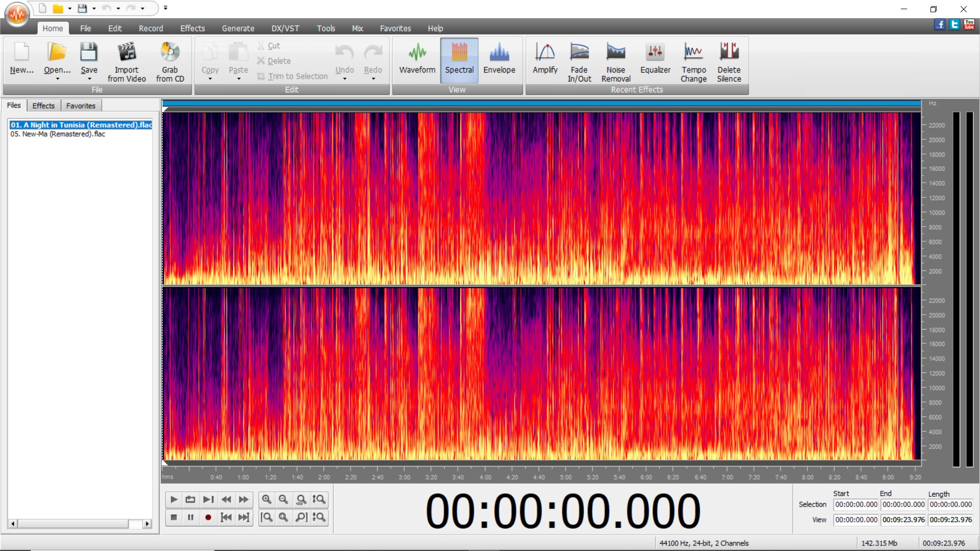The width and height of the screenshot is (980, 551).
Task: Click the Selection Start time field
Action: (x=856, y=505)
